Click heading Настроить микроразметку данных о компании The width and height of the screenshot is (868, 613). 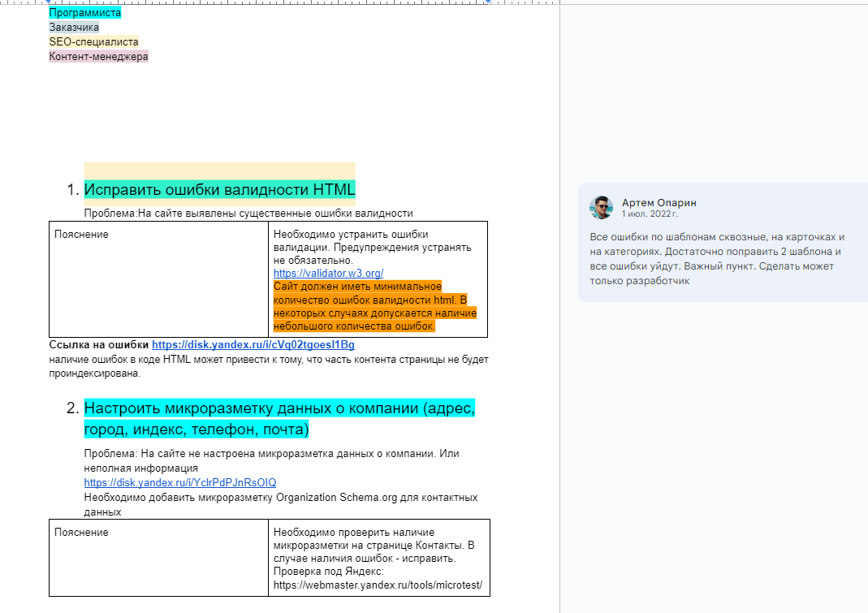279,419
